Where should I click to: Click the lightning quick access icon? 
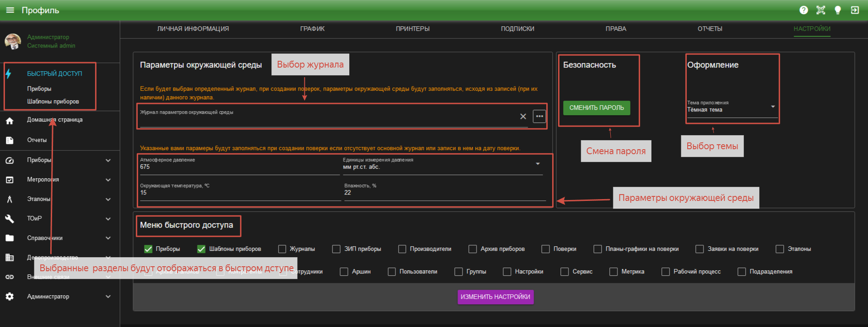tap(9, 73)
